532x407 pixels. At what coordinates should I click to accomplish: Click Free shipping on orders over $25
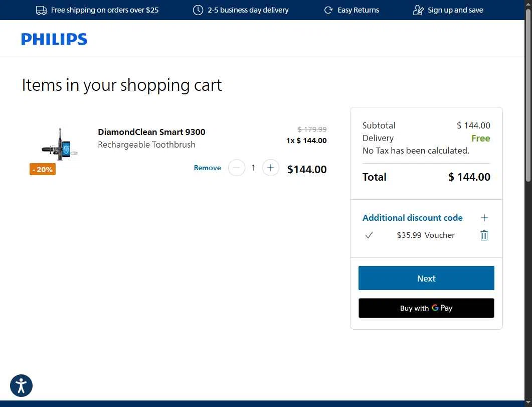point(104,10)
